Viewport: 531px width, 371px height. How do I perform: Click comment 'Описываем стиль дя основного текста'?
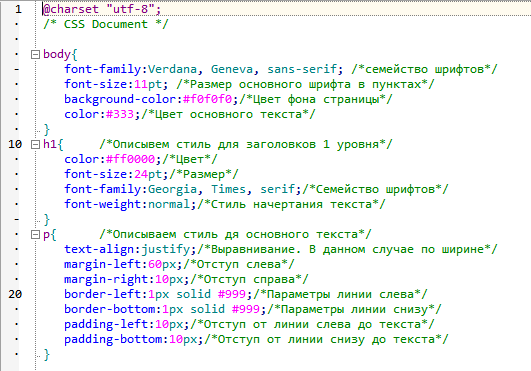pyautogui.click(x=235, y=234)
